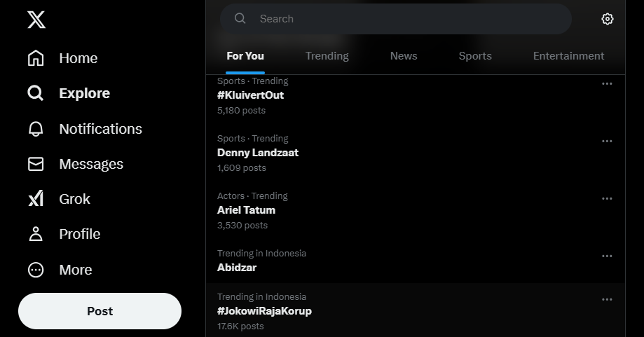This screenshot has height=337, width=644.
Task: Switch to the Entertainment tab
Action: click(x=568, y=56)
